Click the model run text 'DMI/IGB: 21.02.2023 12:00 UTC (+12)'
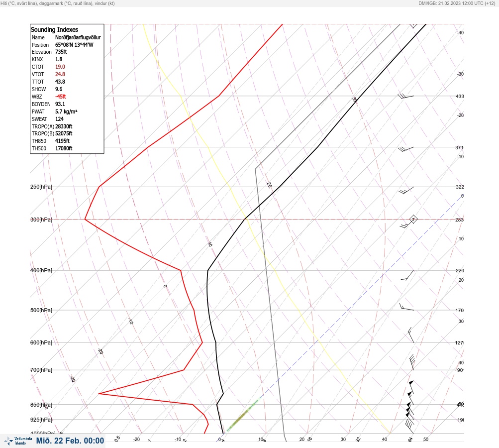The height and width of the screenshot is (448, 499). [x=457, y=3]
